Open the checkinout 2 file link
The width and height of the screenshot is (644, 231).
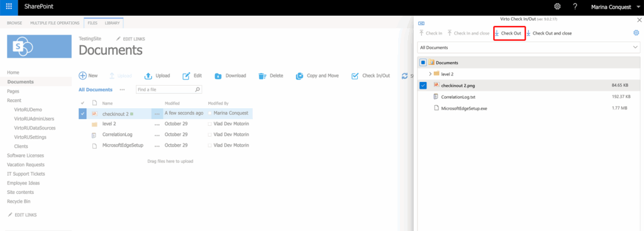point(116,114)
